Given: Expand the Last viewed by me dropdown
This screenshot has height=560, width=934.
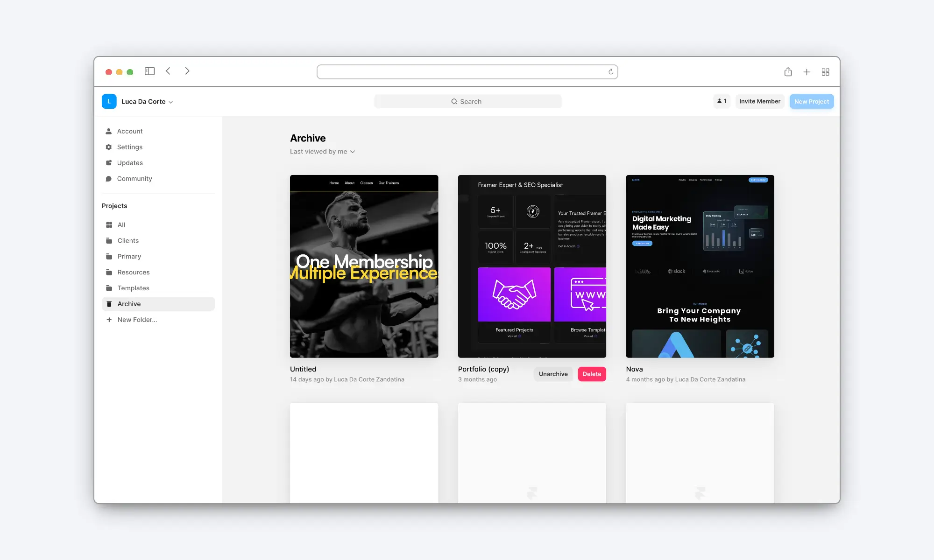Looking at the screenshot, I should (323, 151).
